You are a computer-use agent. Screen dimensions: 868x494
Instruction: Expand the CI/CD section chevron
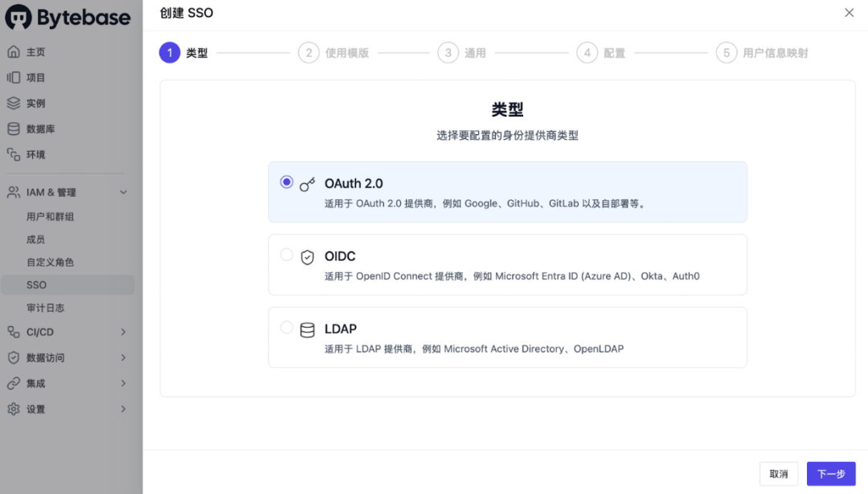[x=124, y=332]
